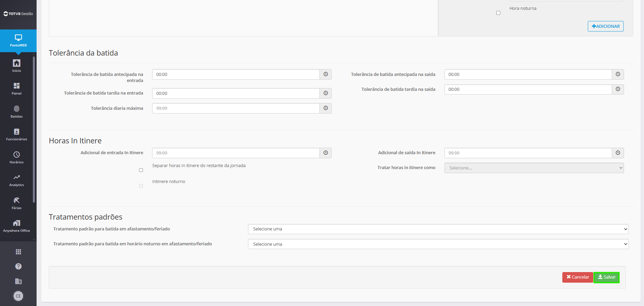Screen dimensions: 644x306
Task: Focus the batida antecipada na saida field
Action: [x=528, y=75]
